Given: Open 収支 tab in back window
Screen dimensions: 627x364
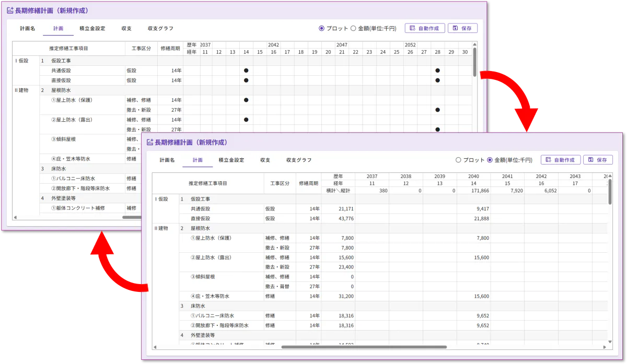Looking at the screenshot, I should point(126,28).
